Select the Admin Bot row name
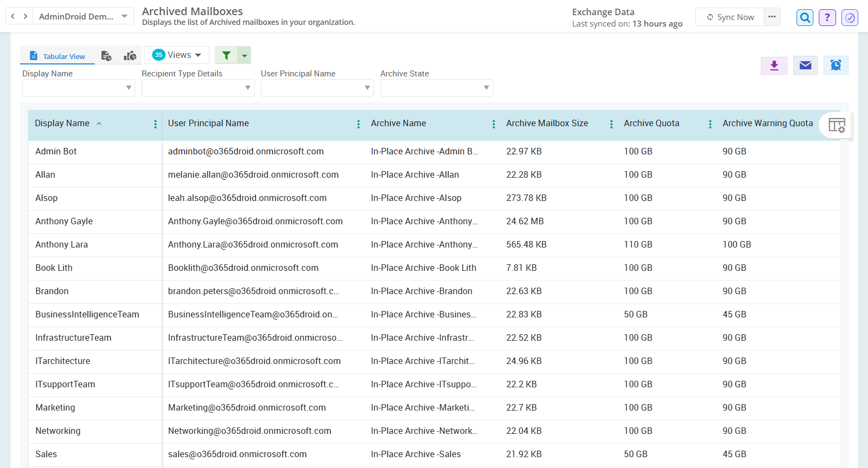This screenshot has width=868, height=468. coord(56,152)
